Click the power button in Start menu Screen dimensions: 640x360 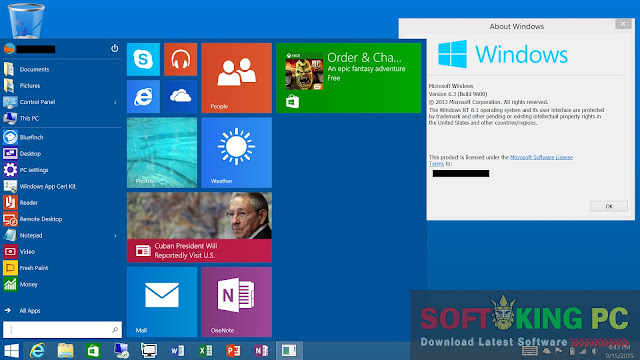click(x=115, y=48)
